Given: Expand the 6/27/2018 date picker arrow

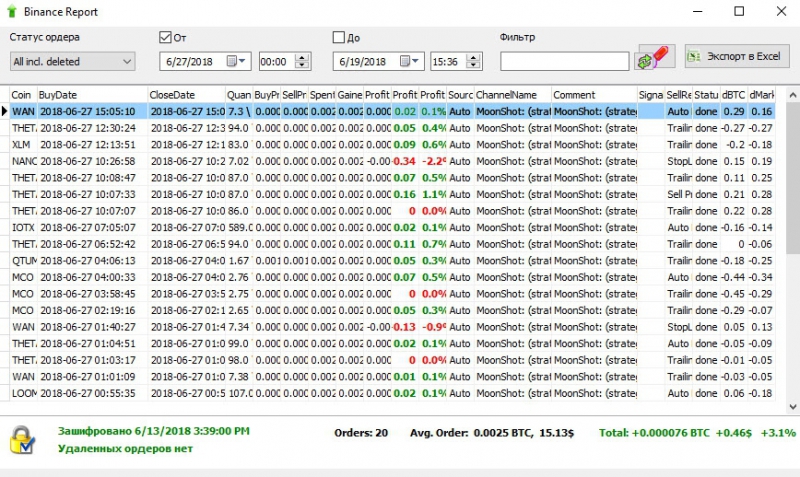Looking at the screenshot, I should [x=242, y=61].
